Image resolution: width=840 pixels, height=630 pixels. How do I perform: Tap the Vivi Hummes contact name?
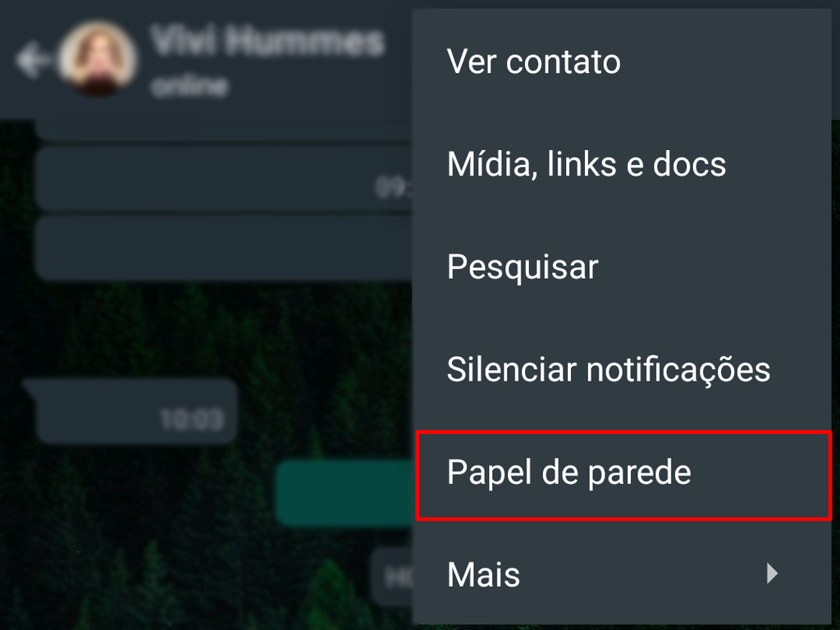point(267,41)
